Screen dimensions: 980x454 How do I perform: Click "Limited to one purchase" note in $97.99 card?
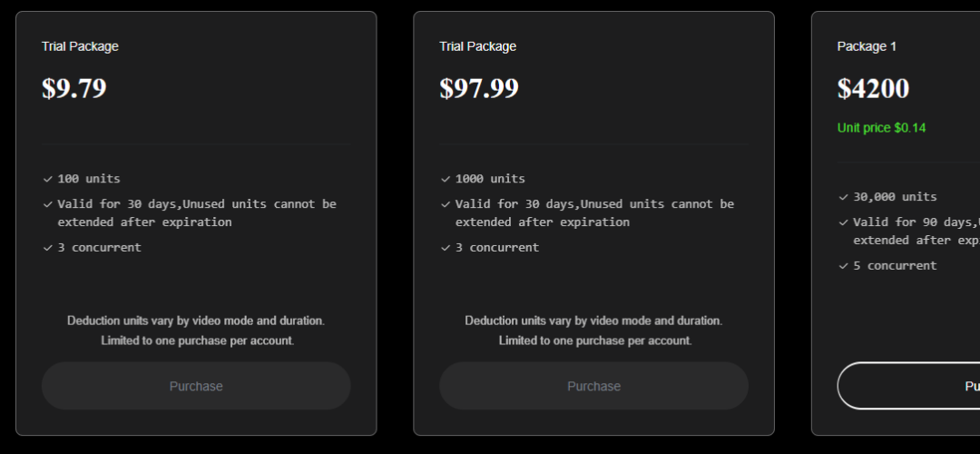pos(594,340)
